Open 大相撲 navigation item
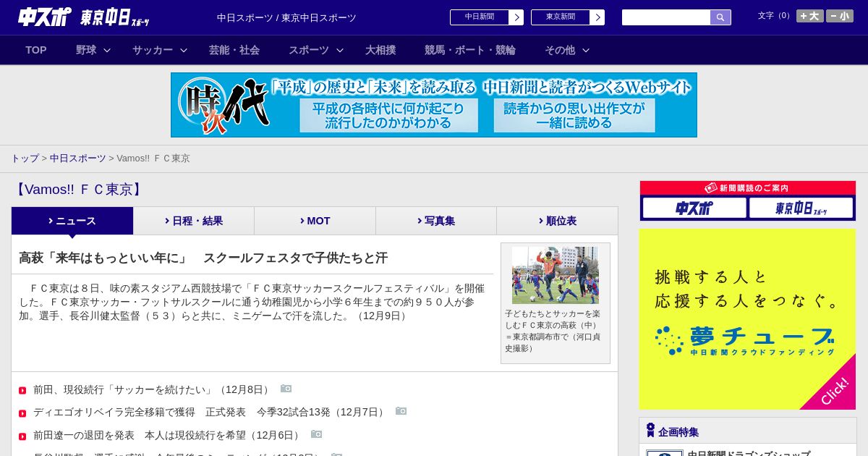868x456 pixels. 380,50
